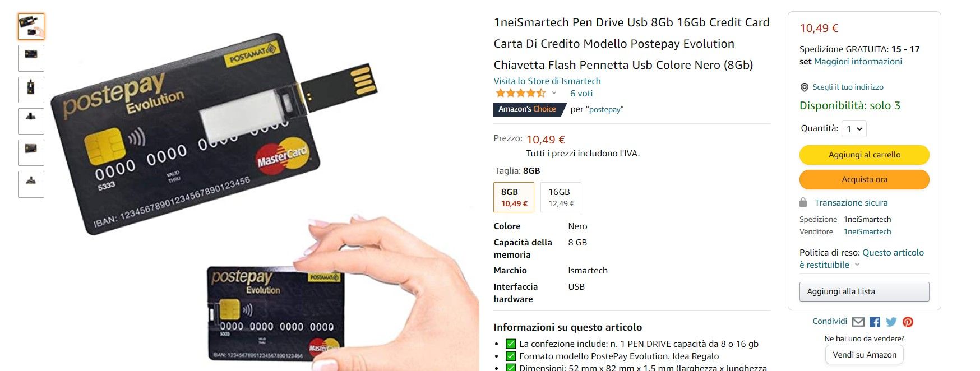980x371 pixels.
Task: Open the Quantità dropdown
Action: [x=854, y=129]
